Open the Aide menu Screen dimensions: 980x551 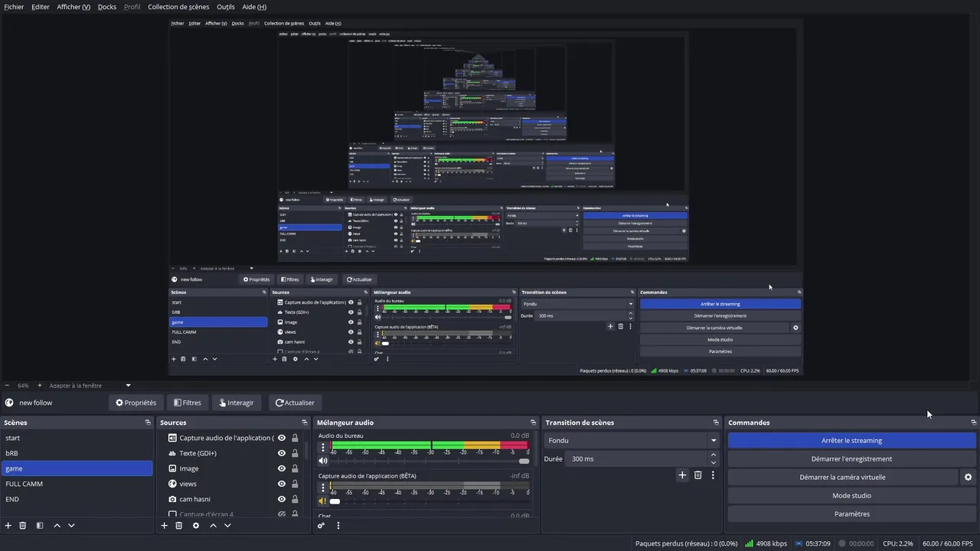(x=254, y=7)
